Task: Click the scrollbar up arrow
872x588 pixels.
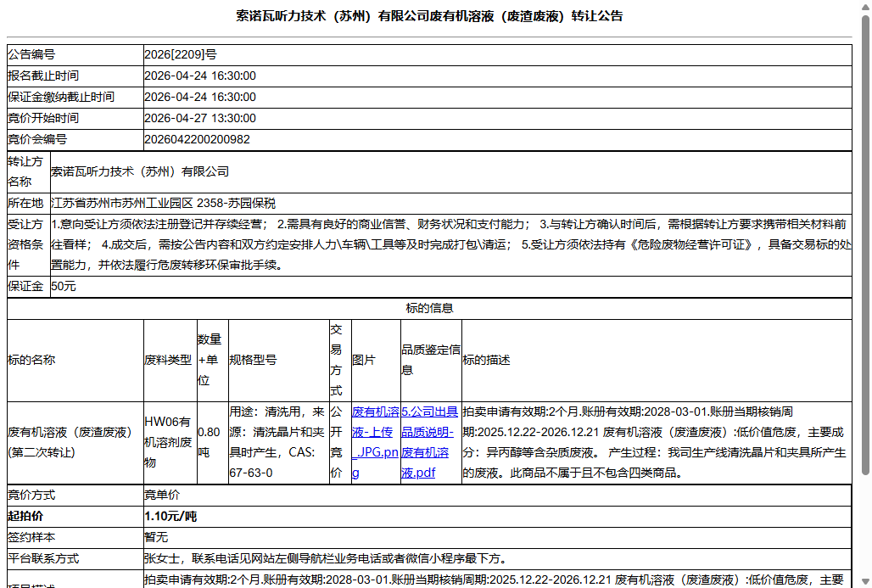Action: click(865, 6)
